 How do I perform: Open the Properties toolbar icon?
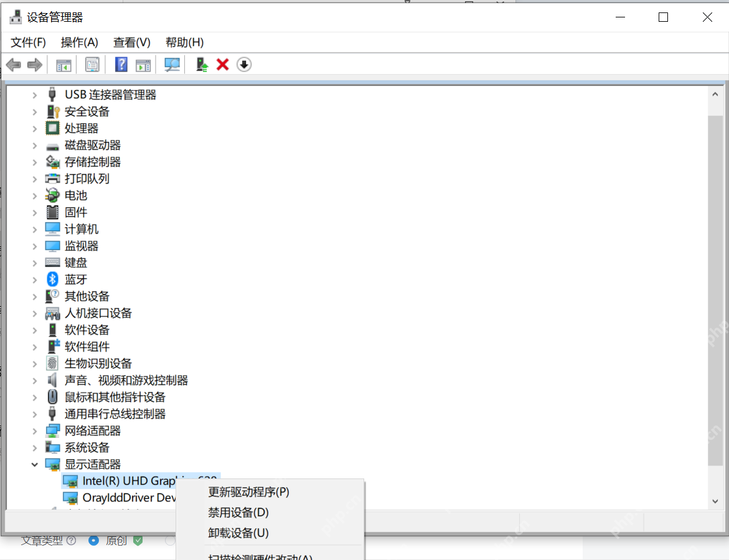(92, 65)
